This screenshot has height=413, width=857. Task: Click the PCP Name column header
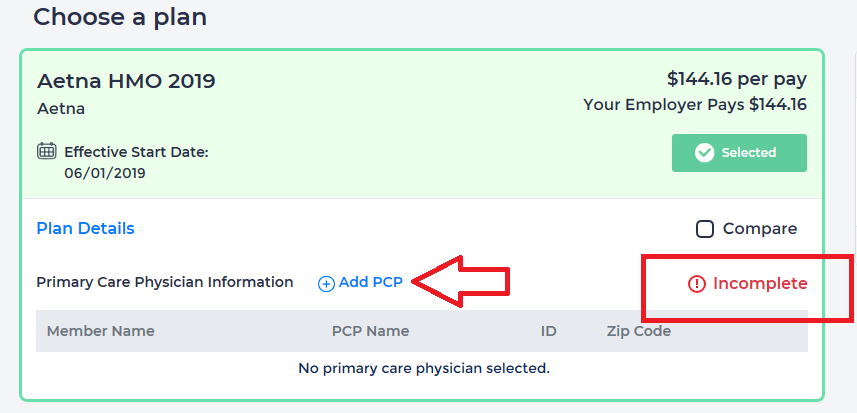[x=370, y=331]
